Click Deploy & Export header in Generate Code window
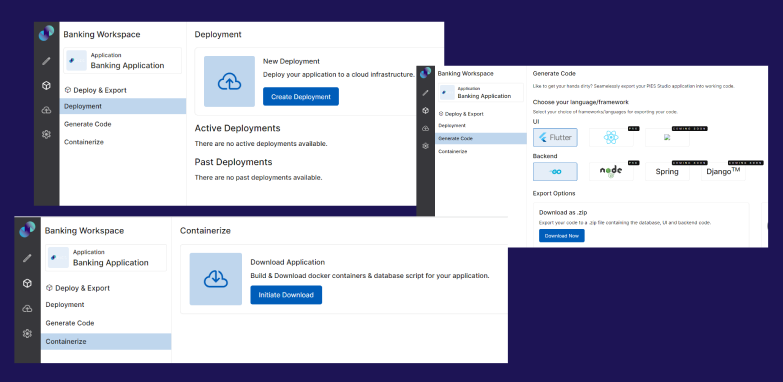783x382 pixels. pyautogui.click(x=461, y=114)
